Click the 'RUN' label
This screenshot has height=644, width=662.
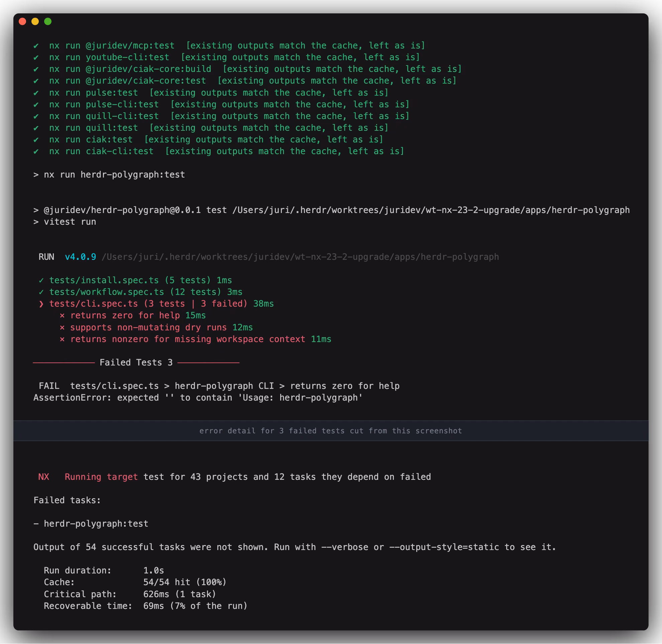coord(46,257)
